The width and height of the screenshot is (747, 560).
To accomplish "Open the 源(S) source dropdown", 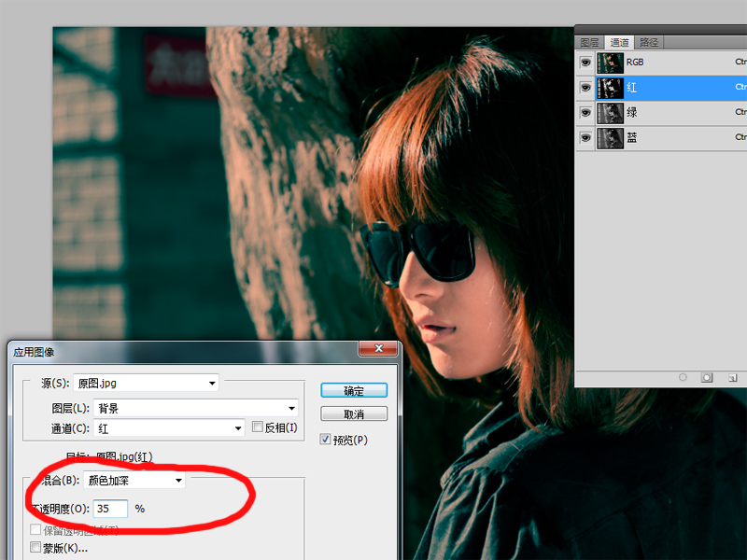I will pyautogui.click(x=146, y=383).
